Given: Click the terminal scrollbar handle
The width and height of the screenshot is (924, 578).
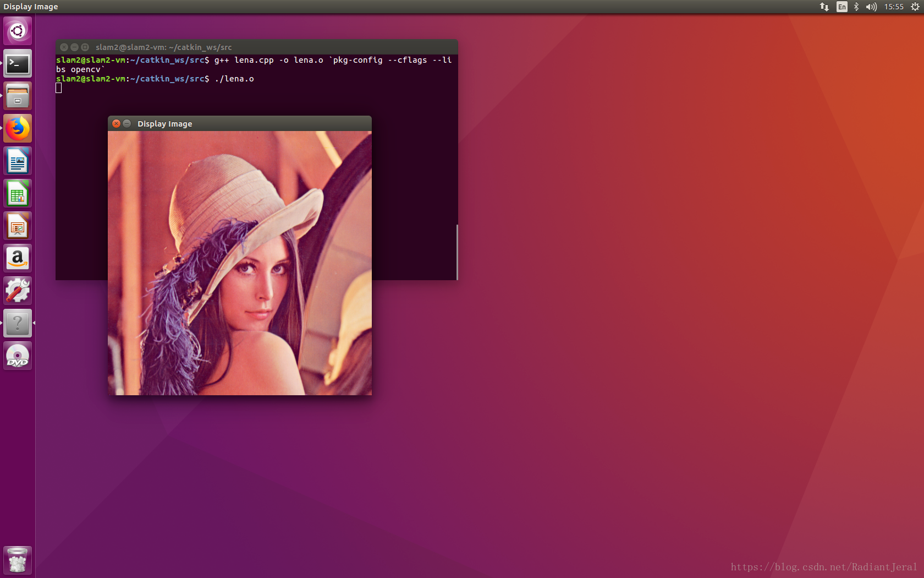Looking at the screenshot, I should click(x=457, y=252).
